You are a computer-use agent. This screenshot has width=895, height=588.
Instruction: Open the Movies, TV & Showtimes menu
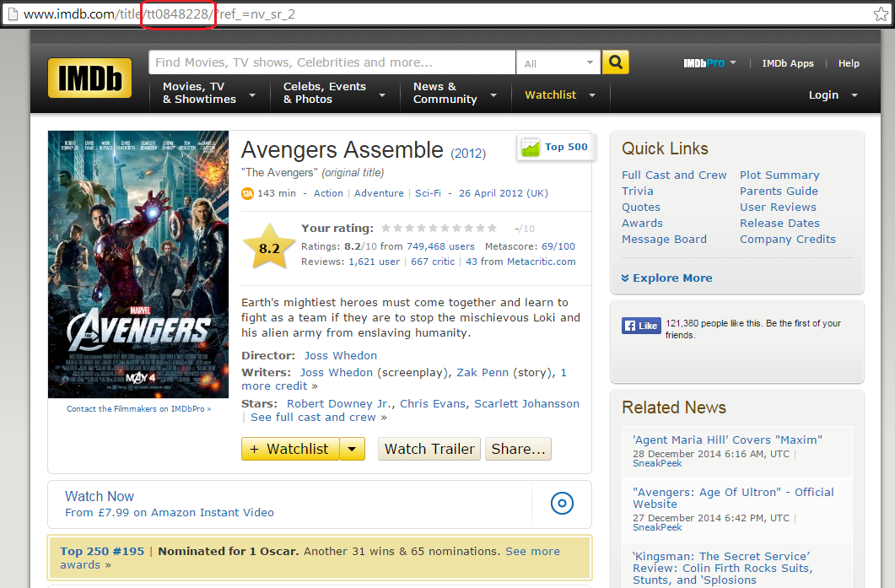(x=209, y=93)
